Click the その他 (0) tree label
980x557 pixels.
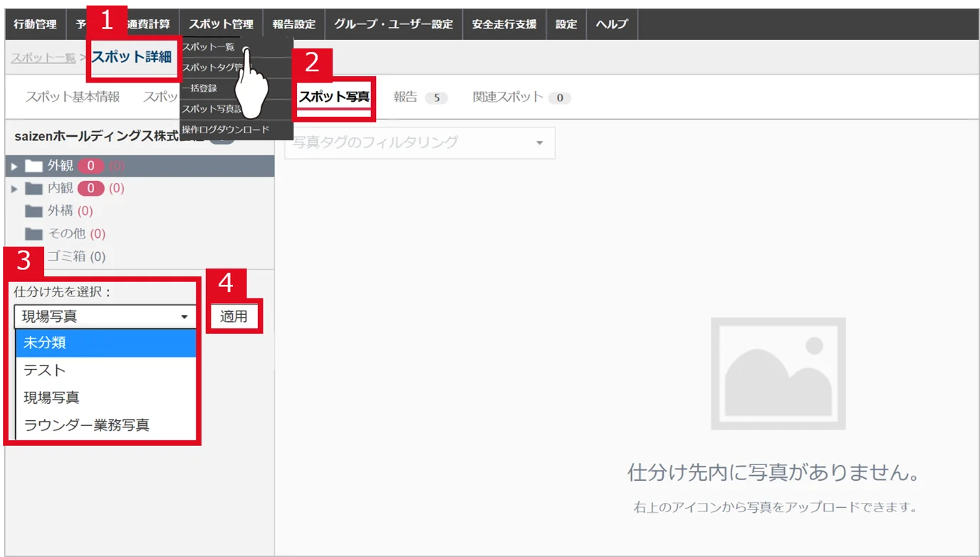[x=76, y=234]
